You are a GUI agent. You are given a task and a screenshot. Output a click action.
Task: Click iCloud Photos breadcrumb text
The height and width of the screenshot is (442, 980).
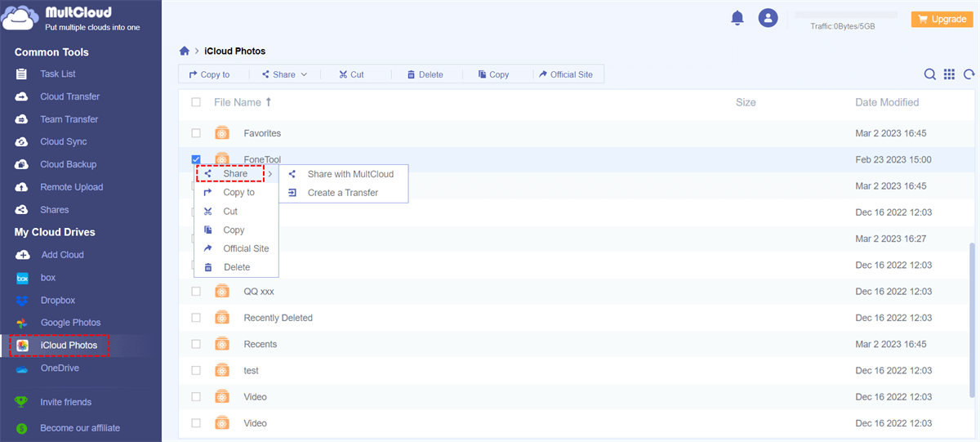234,51
